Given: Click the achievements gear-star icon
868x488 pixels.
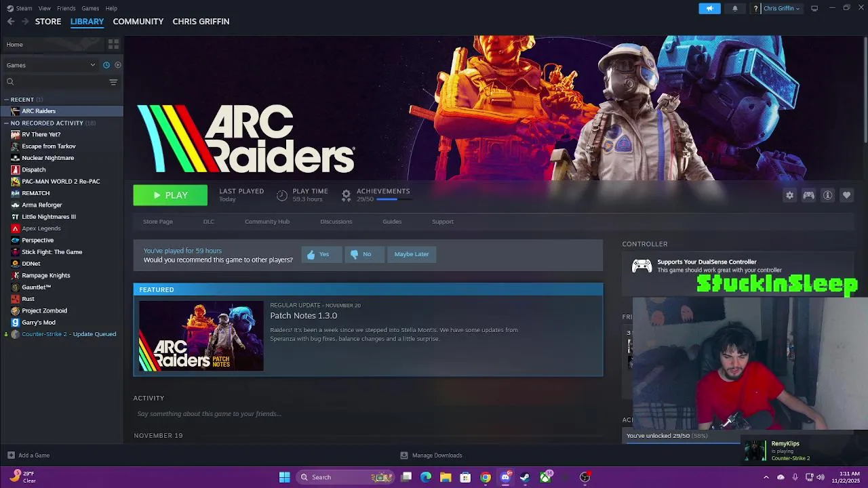Looking at the screenshot, I should tap(346, 195).
